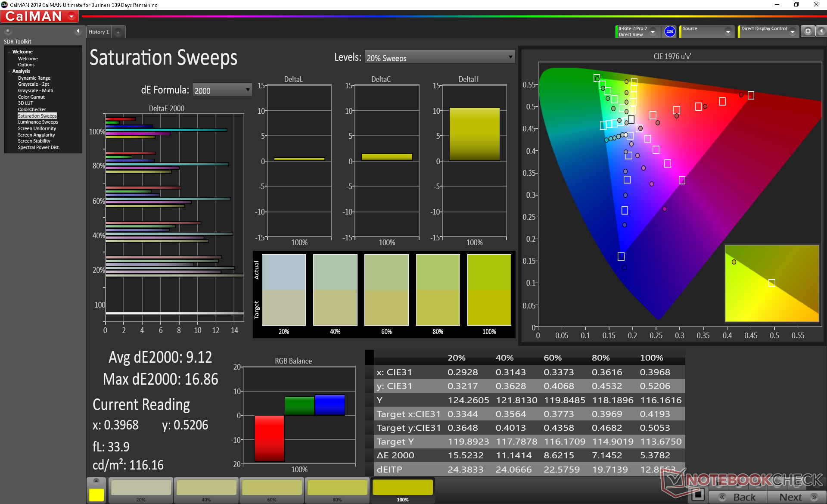
Task: Collapse the Analysis tree section
Action: 9,72
